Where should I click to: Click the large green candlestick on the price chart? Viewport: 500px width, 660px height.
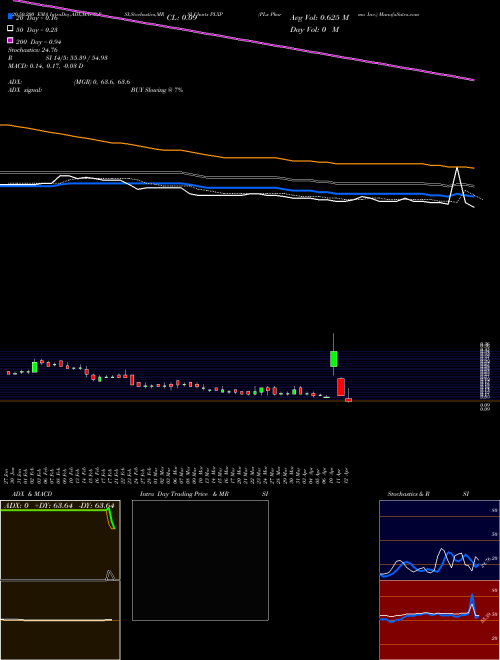pos(333,359)
